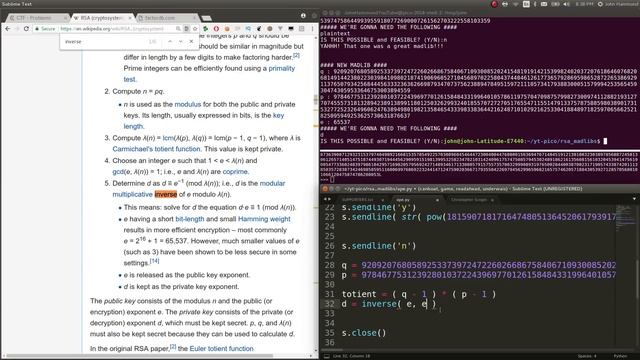Screen dimensions: 640x360
Task: Click Spaces indentation setting in status bar
Action: point(587,356)
